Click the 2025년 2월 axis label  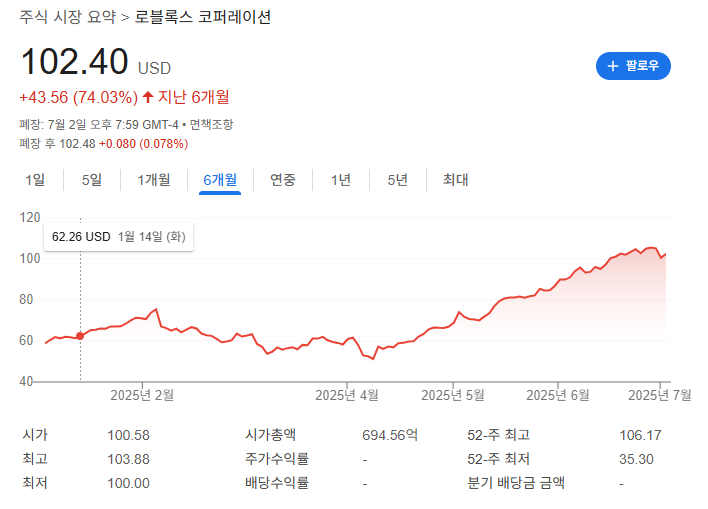pos(142,395)
